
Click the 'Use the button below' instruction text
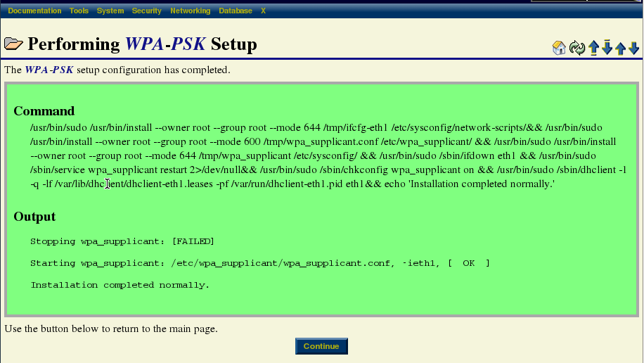coord(111,329)
